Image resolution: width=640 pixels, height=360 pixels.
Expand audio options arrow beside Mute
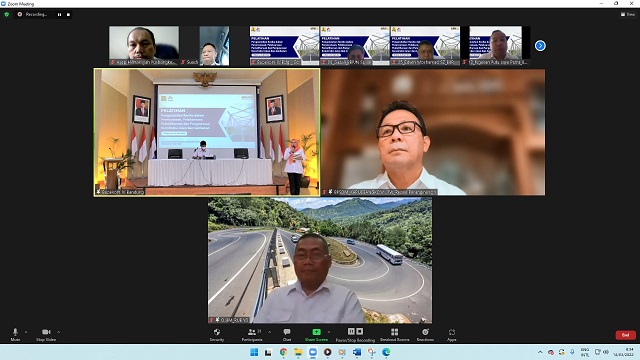coord(26,332)
